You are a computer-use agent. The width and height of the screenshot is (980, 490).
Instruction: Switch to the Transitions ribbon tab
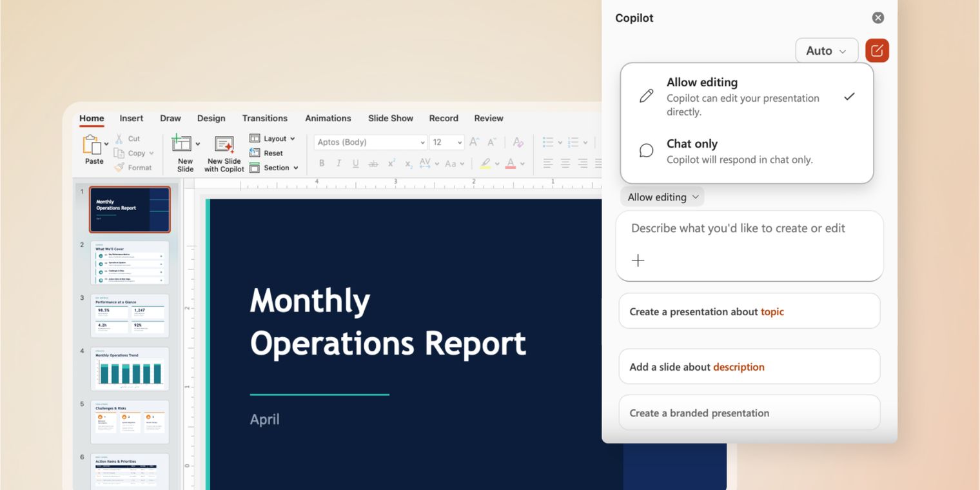coord(265,118)
